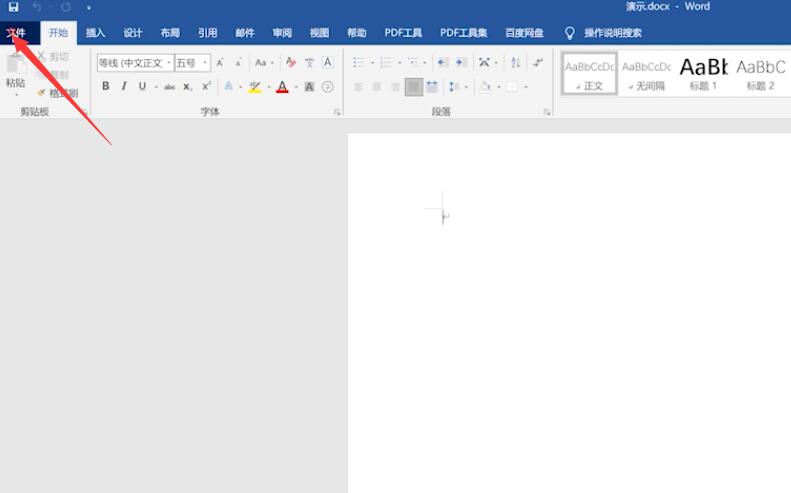Switch to the 引用 ribbon tab
The image size is (791, 493).
coord(207,33)
